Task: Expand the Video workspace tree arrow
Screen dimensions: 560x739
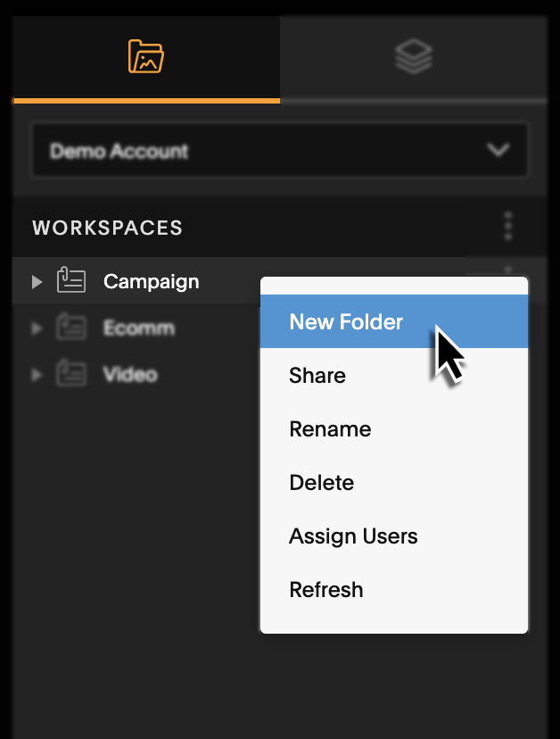Action: 37,375
